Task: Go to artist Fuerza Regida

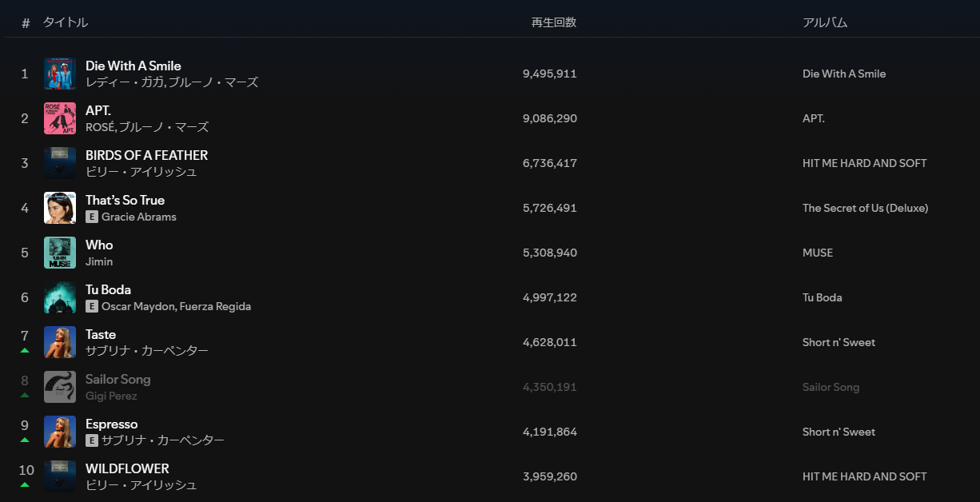Action: tap(215, 306)
